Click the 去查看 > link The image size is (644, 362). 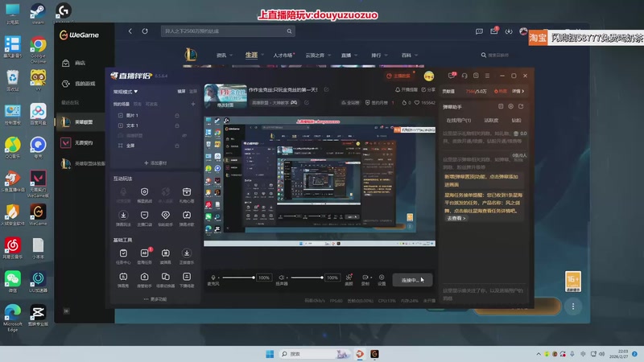click(456, 218)
